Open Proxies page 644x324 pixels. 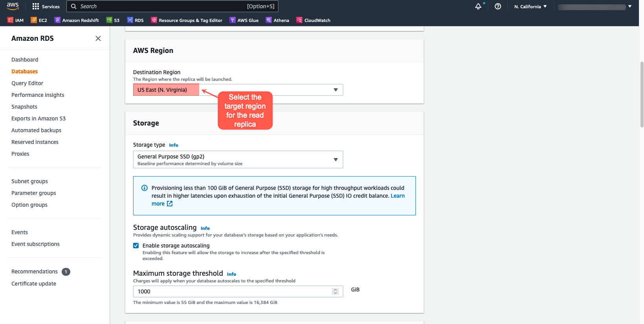click(20, 154)
